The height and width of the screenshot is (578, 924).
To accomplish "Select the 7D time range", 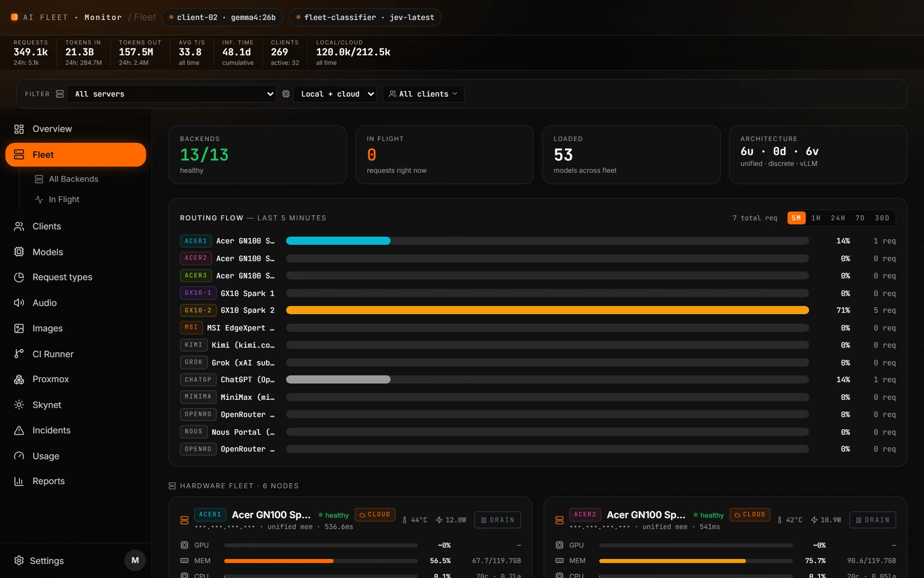I will tap(860, 218).
